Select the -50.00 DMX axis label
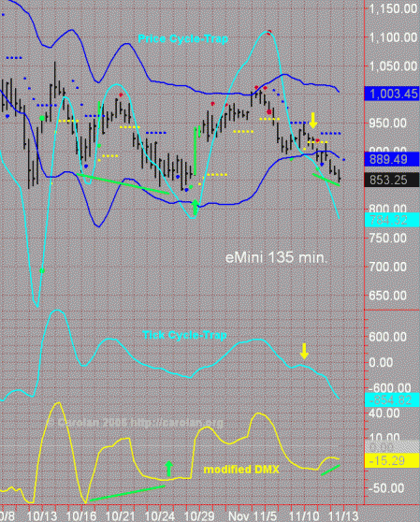The height and width of the screenshot is (522, 420). point(386,488)
